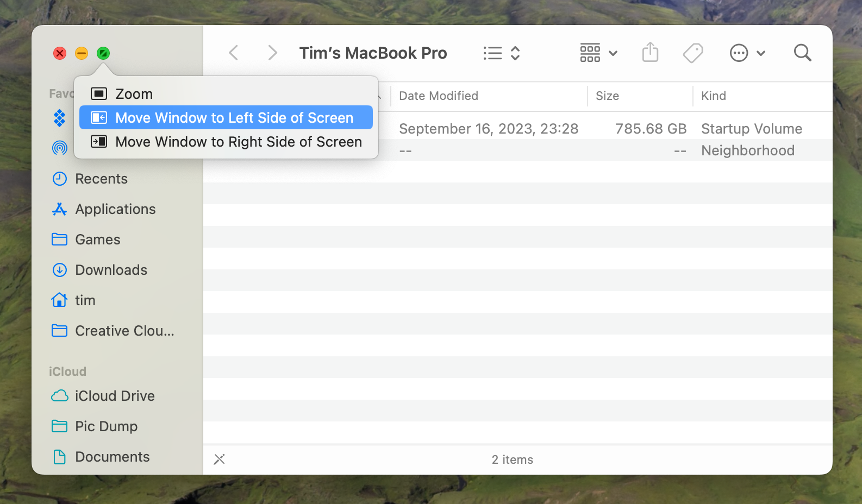Open Applications in the sidebar
This screenshot has height=504, width=862.
tap(115, 209)
